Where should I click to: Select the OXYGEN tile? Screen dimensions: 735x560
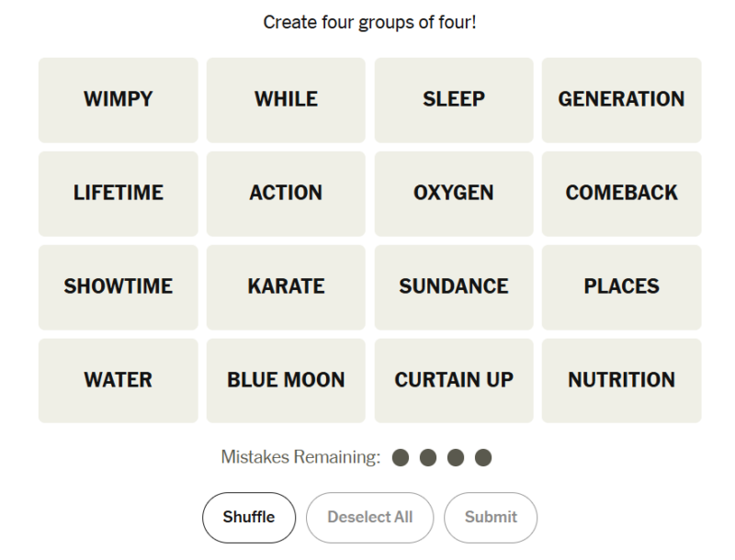pyautogui.click(x=454, y=194)
